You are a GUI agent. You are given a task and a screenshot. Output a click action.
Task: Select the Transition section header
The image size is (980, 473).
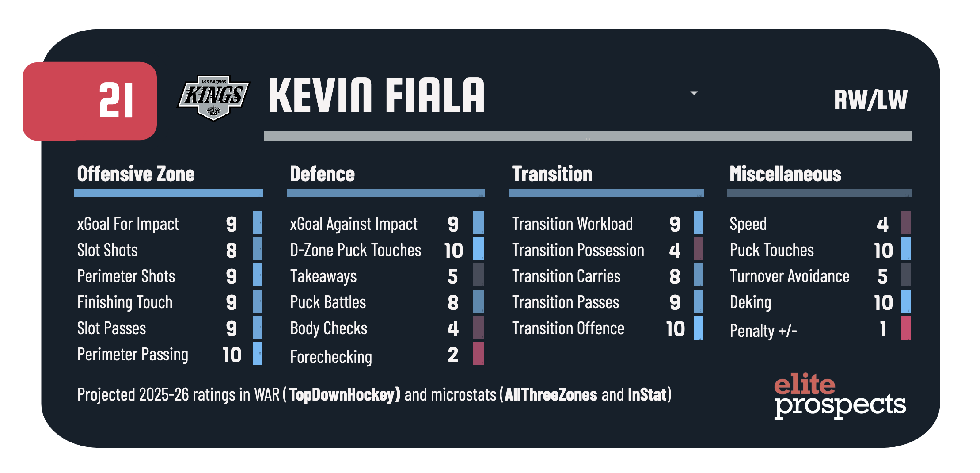pyautogui.click(x=552, y=174)
